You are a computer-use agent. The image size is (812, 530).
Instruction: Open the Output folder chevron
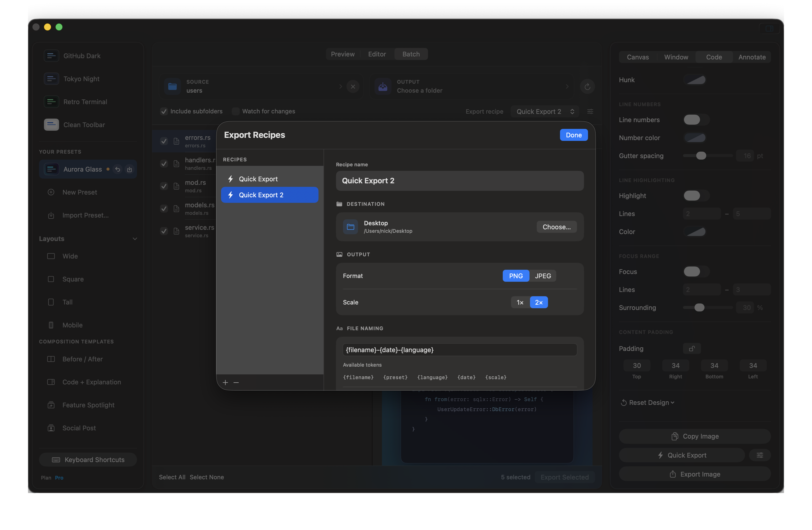tap(567, 87)
